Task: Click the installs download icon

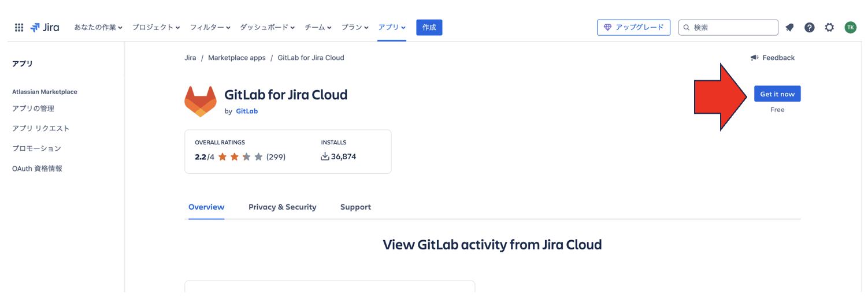Action: pyautogui.click(x=325, y=156)
